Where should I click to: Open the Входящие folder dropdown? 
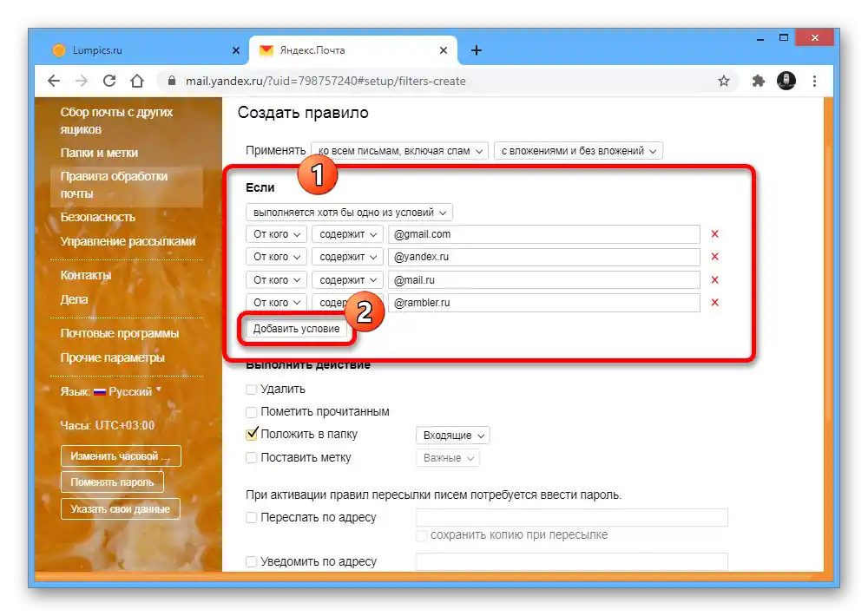(x=453, y=436)
